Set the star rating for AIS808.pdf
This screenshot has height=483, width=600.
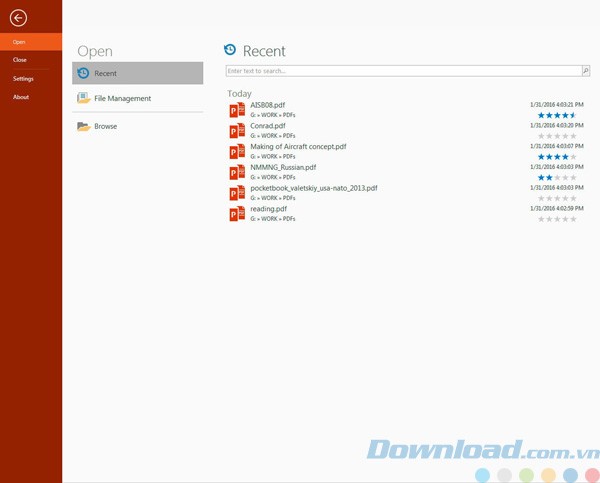(557, 115)
